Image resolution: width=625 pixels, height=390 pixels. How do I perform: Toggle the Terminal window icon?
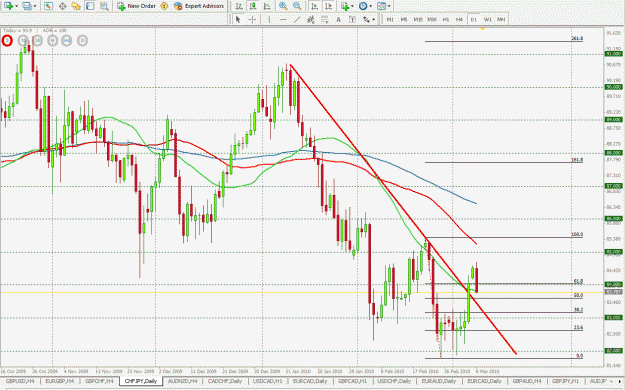[90, 6]
